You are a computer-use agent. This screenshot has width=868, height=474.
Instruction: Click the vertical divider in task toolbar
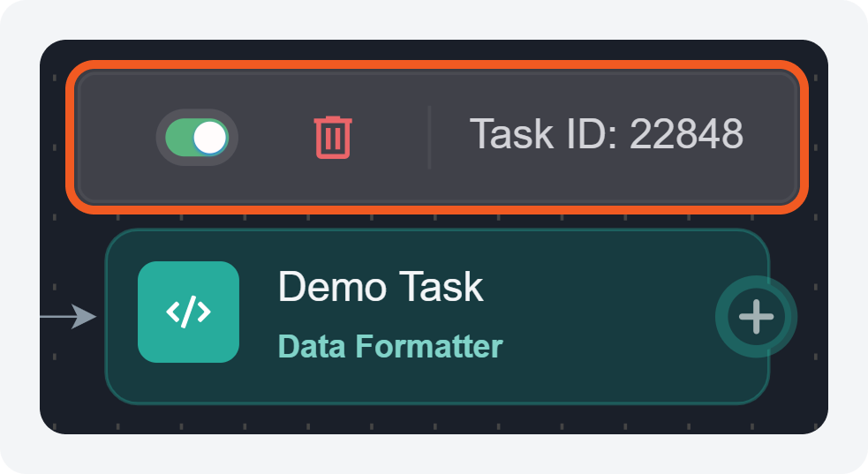click(x=429, y=137)
